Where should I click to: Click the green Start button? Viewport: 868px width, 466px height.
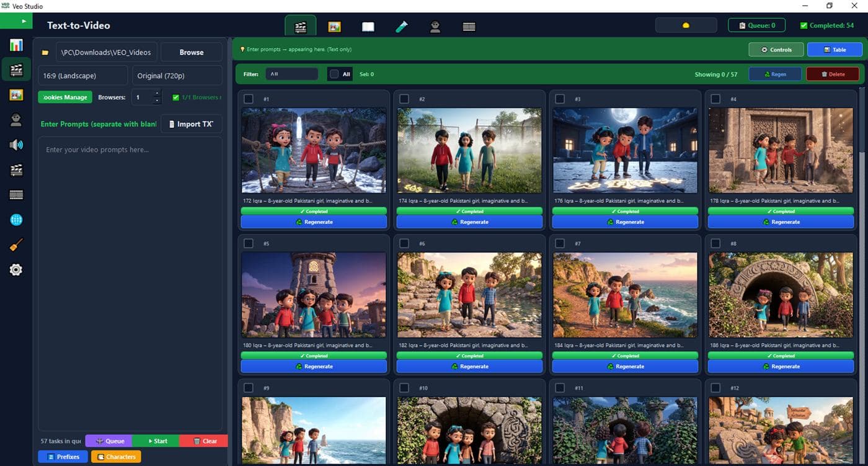(x=156, y=441)
